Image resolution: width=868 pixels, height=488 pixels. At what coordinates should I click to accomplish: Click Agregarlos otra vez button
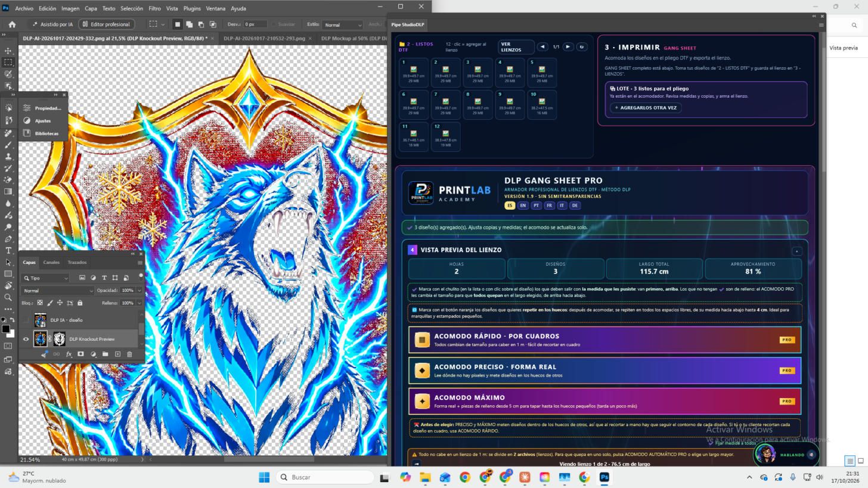tap(646, 108)
